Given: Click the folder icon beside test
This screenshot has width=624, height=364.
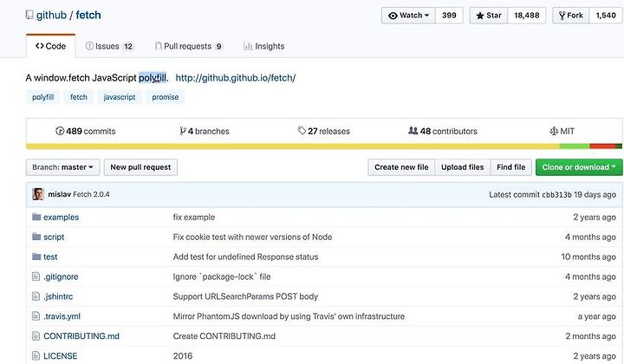Looking at the screenshot, I should click(x=36, y=257).
